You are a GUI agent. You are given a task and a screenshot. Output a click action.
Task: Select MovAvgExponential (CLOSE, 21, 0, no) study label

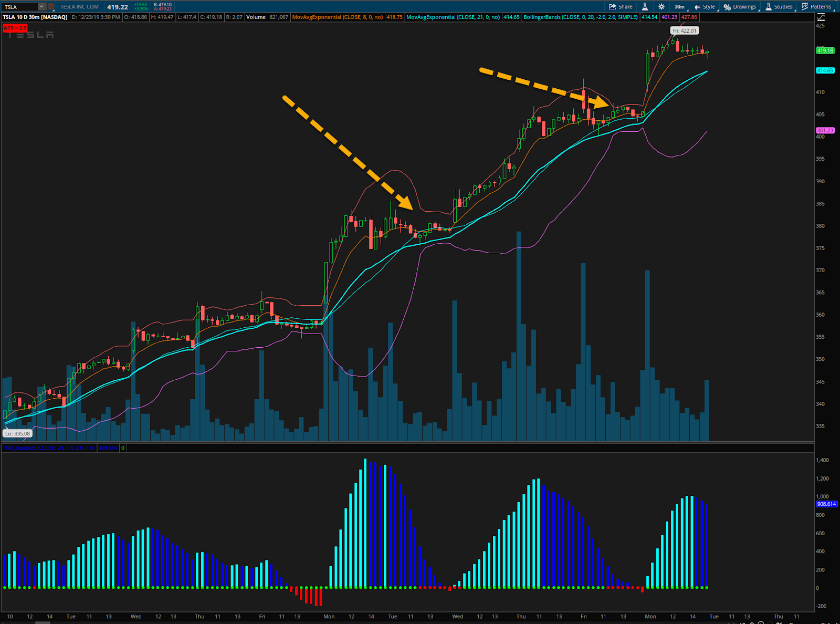pyautogui.click(x=453, y=17)
